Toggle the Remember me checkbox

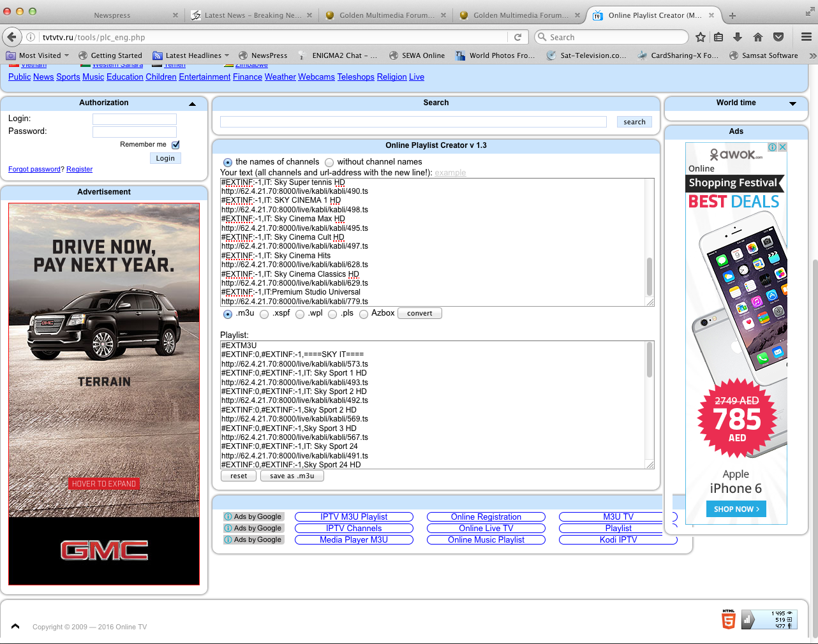175,145
